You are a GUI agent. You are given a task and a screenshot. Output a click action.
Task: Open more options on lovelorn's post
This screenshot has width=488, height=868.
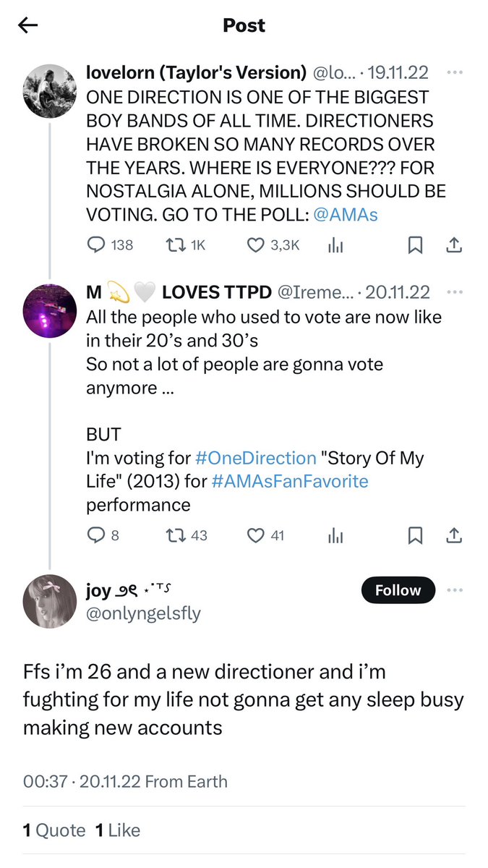pos(454,72)
